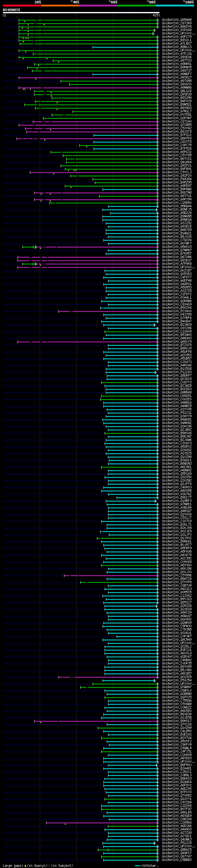This screenshot has height=868, width=197.
Task: Select the UniRef100_Q2PXN7 hit
Action: [x=176, y=118]
